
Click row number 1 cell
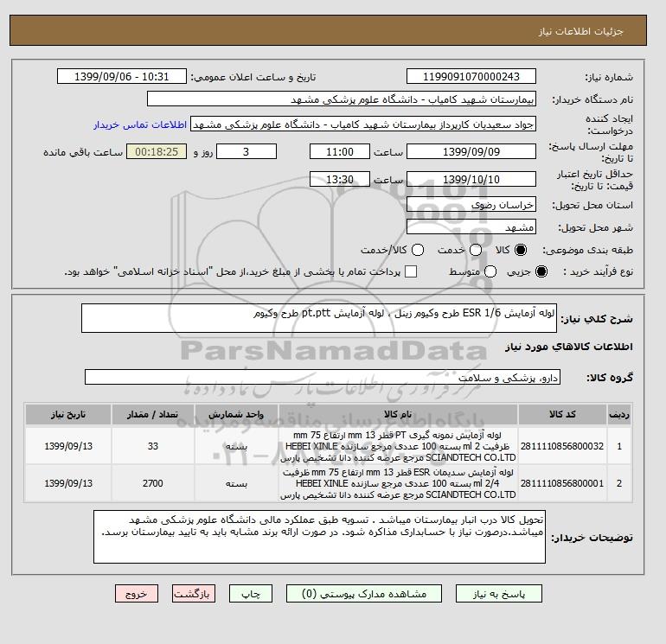618,446
